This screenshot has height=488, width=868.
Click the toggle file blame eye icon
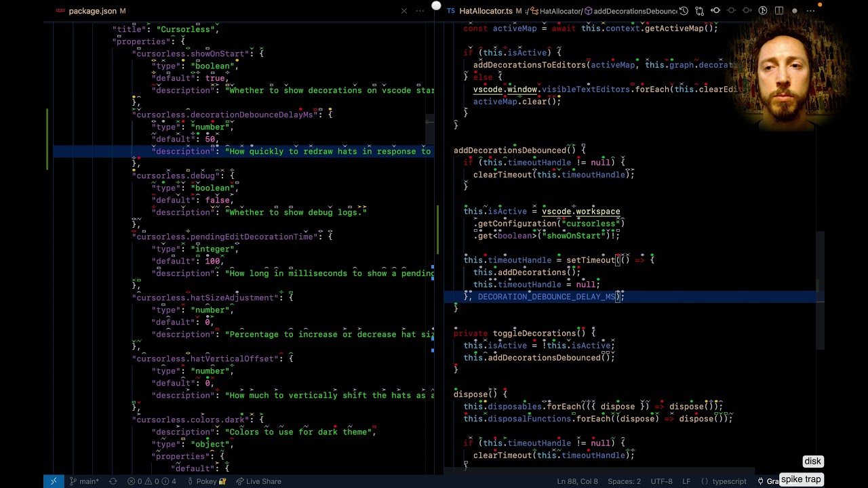[715, 11]
